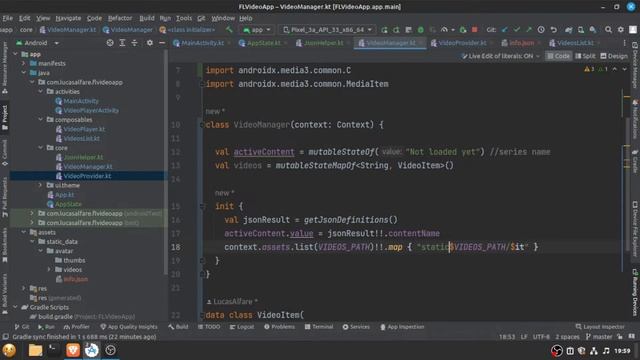This screenshot has width=640, height=360.
Task: Open Running Devices right sidebar button
Action: [635, 292]
